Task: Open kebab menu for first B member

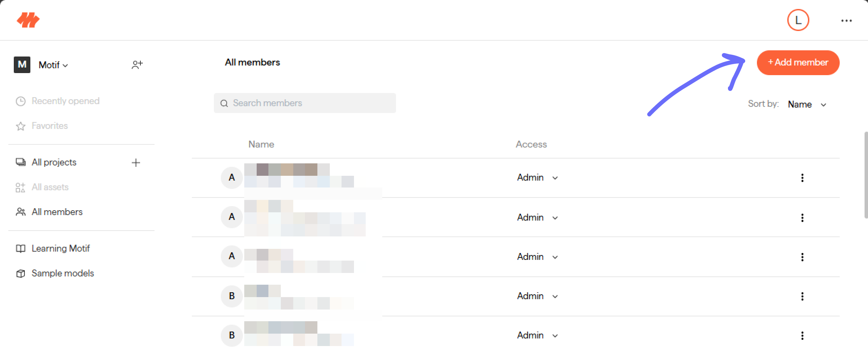Action: point(802,296)
